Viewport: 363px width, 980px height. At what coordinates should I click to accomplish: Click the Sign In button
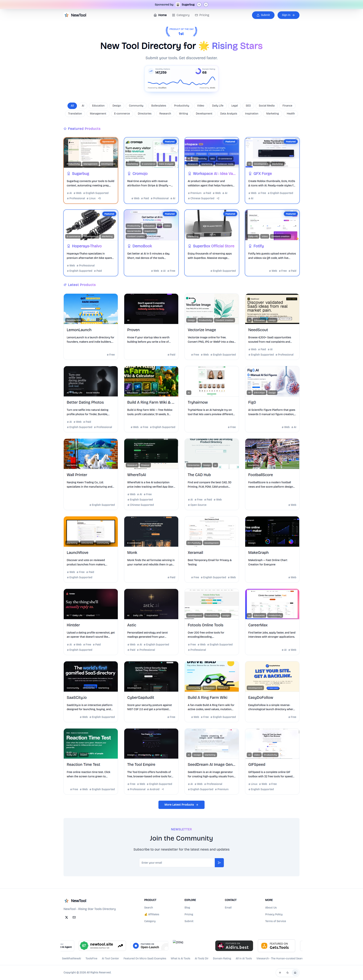(x=288, y=15)
